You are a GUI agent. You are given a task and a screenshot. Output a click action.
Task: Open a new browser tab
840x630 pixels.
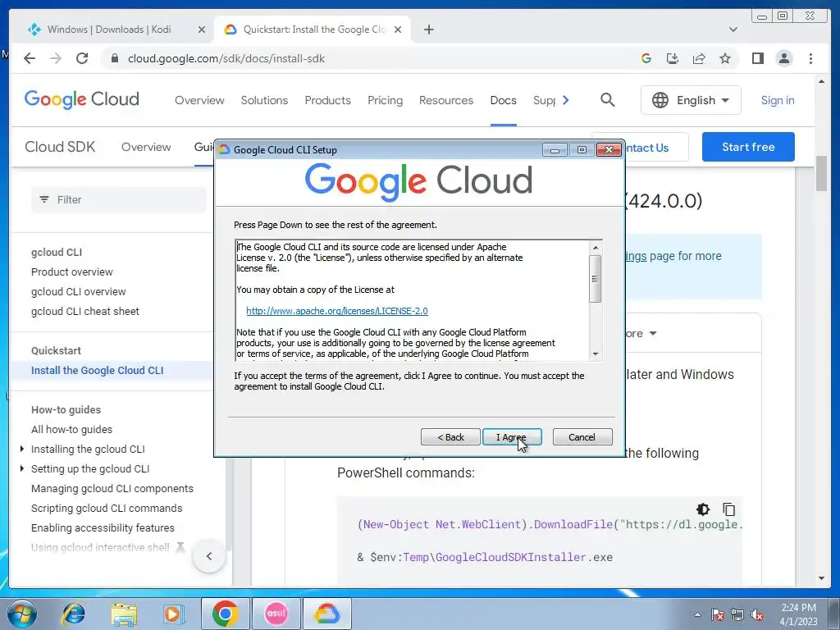428,30
